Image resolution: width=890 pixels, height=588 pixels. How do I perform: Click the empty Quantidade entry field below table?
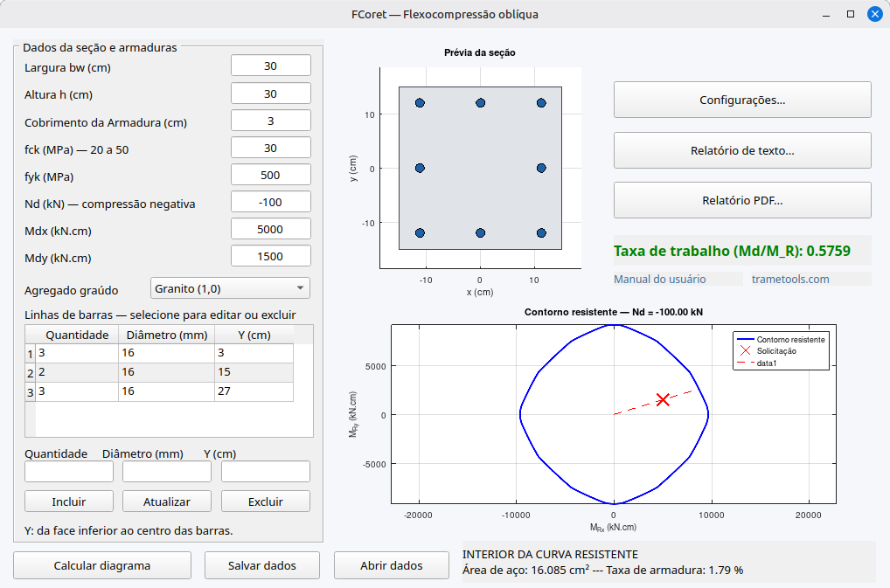69,471
